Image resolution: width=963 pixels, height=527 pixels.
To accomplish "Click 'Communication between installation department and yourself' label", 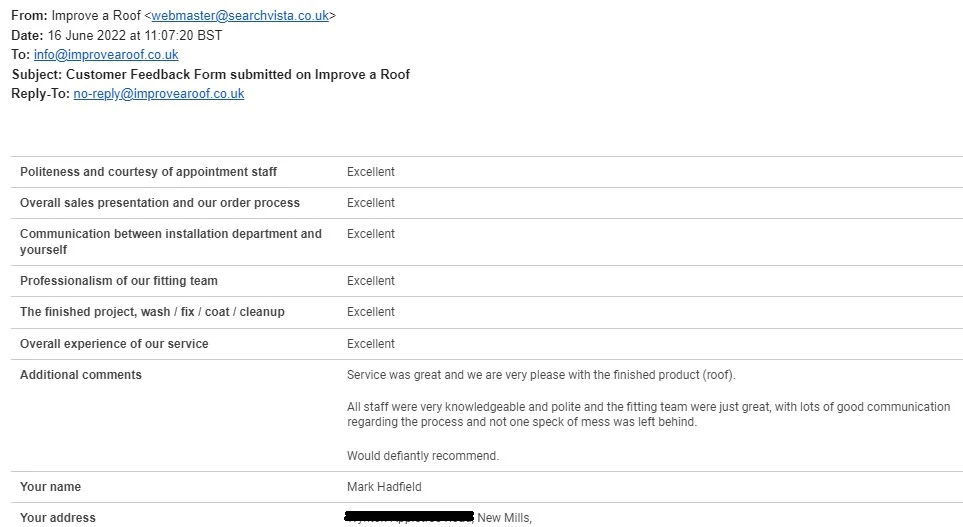I will 171,241.
